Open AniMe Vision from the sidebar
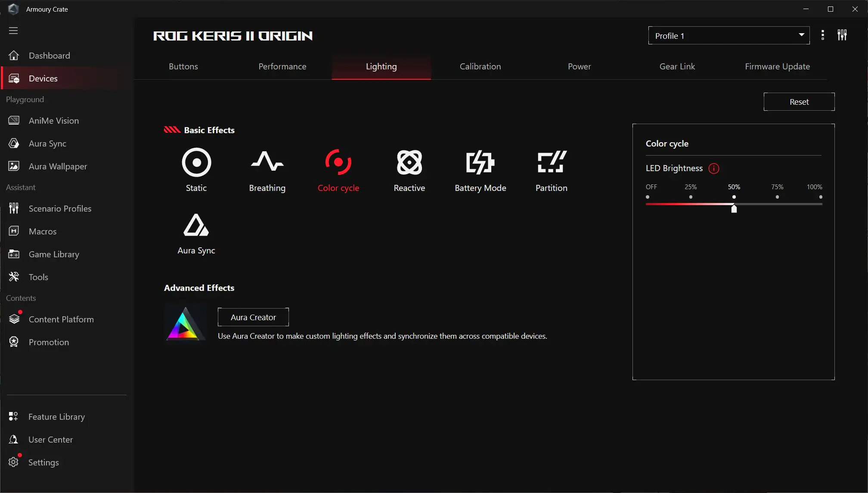 tap(53, 121)
